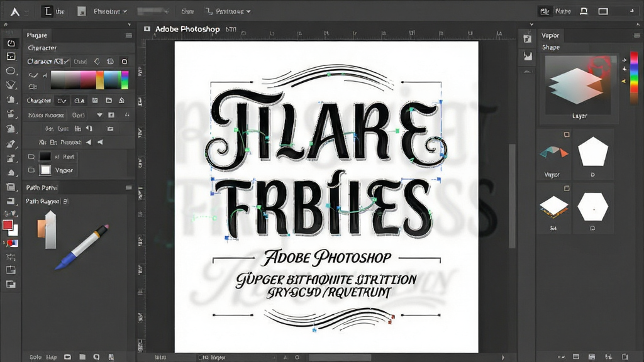Click the Adobe Photoshop document tab
This screenshot has height=362, width=644.
pos(187,29)
